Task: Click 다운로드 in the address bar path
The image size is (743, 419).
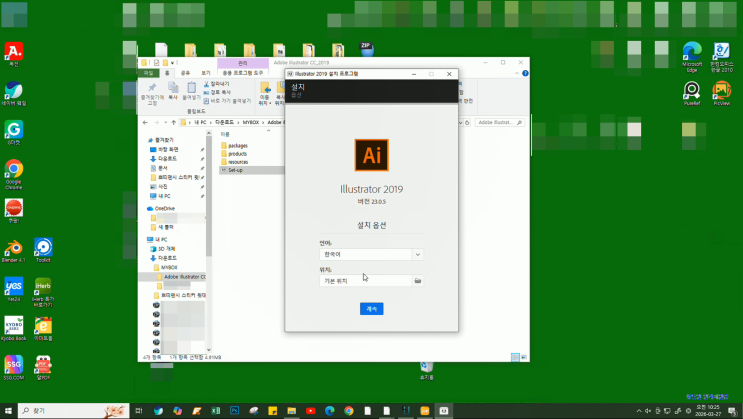Action: (224, 122)
